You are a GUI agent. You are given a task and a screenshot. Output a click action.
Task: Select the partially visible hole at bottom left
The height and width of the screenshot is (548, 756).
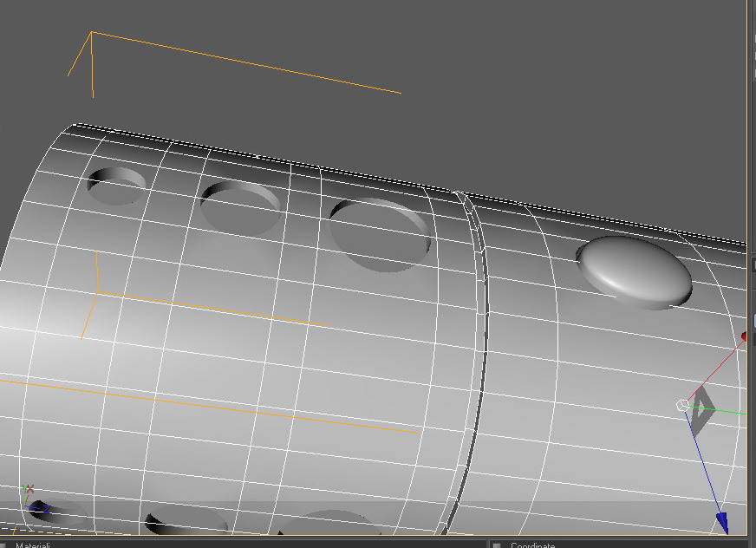[x=58, y=514]
